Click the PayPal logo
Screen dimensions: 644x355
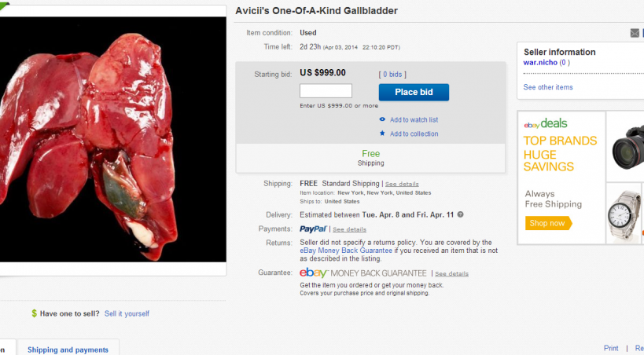313,229
